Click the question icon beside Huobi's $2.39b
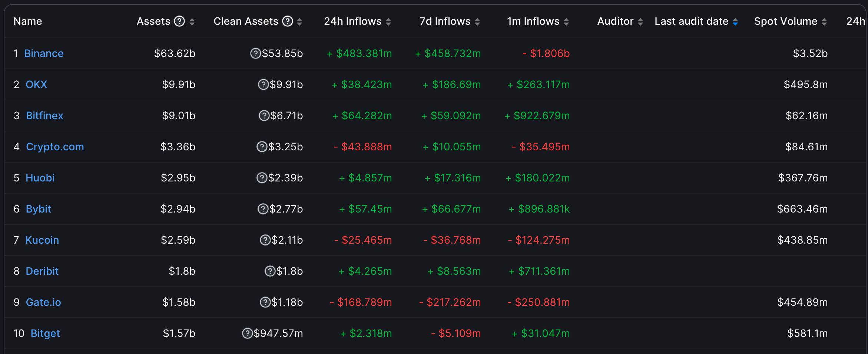The height and width of the screenshot is (354, 868). click(x=262, y=178)
